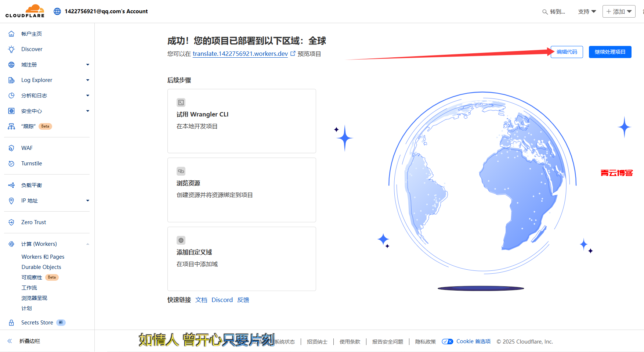Open the 添加自定义域 card
This screenshot has height=352, width=644.
pyautogui.click(x=242, y=259)
